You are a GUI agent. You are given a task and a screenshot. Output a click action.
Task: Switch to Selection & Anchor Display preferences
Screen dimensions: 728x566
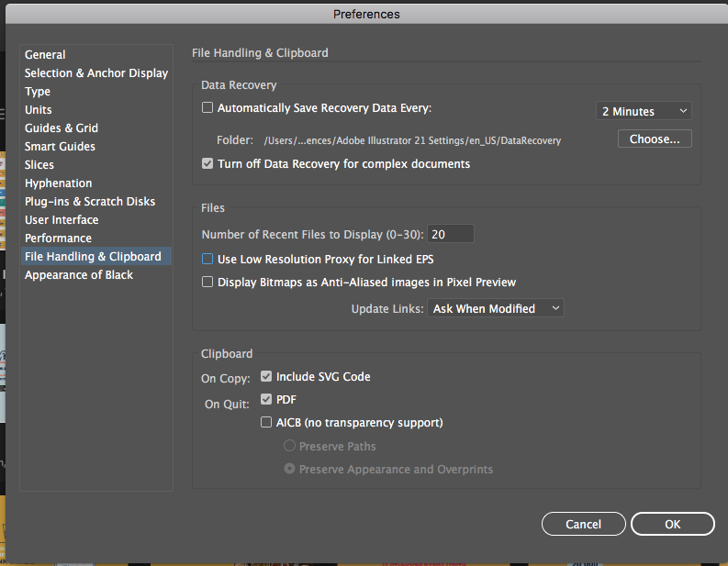[x=96, y=73]
